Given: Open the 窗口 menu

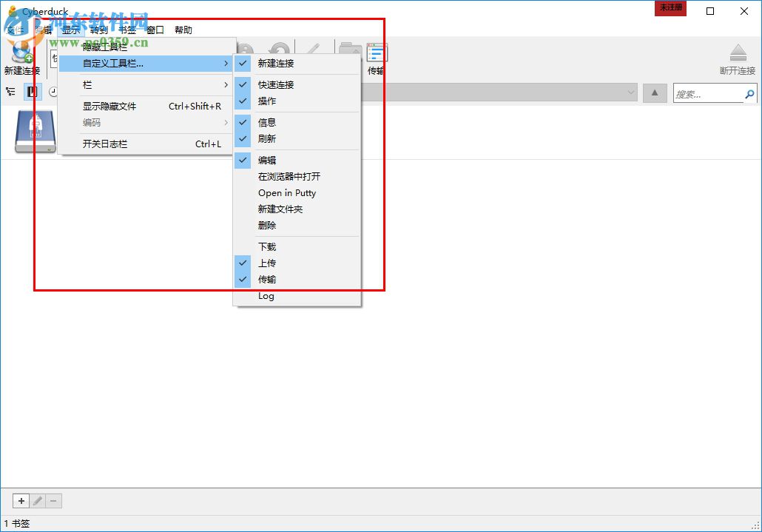Looking at the screenshot, I should (x=155, y=30).
